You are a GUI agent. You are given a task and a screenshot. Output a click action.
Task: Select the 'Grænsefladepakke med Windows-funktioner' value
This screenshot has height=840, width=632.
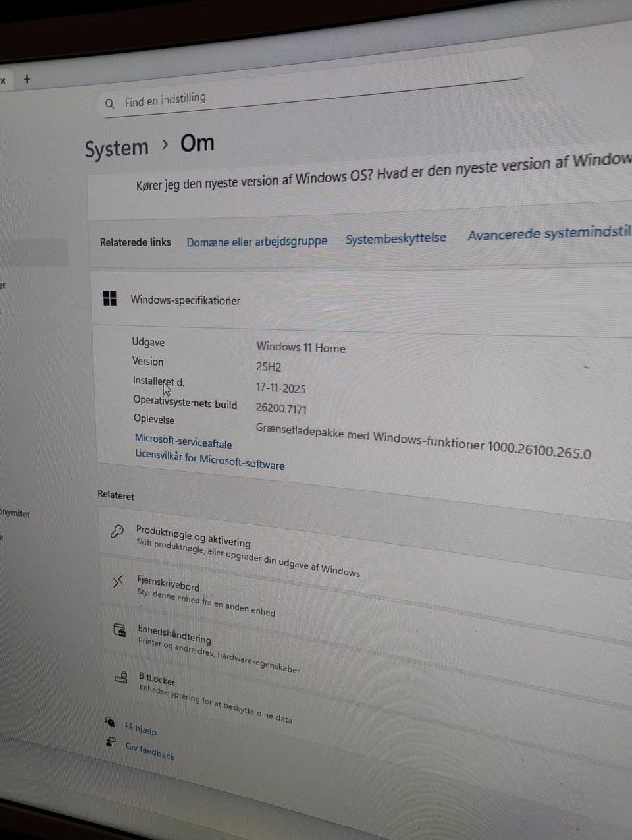423,439
